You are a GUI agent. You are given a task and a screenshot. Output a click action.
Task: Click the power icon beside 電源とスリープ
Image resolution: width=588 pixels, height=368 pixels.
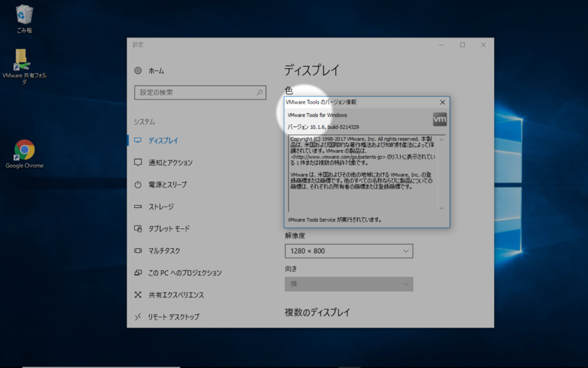point(138,185)
